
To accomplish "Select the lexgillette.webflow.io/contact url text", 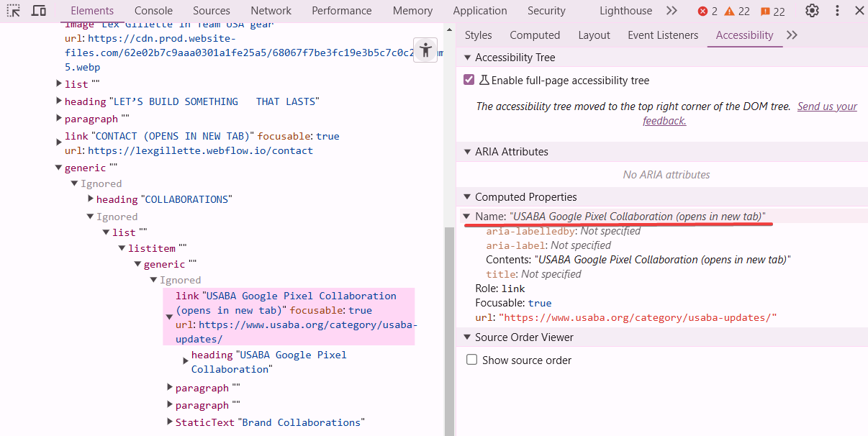I will (x=200, y=151).
